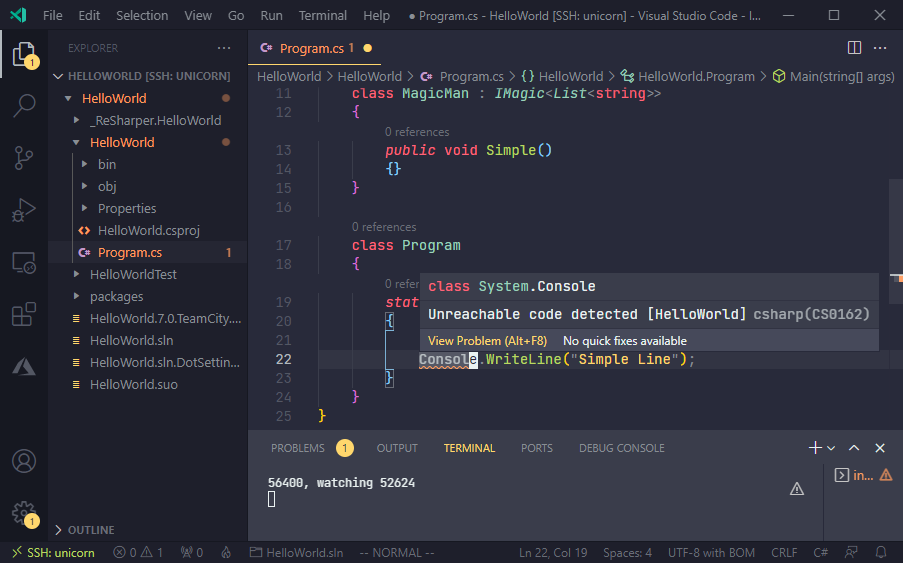The width and height of the screenshot is (903, 563).
Task: Select the terminal instance in the side list
Action: (x=864, y=475)
